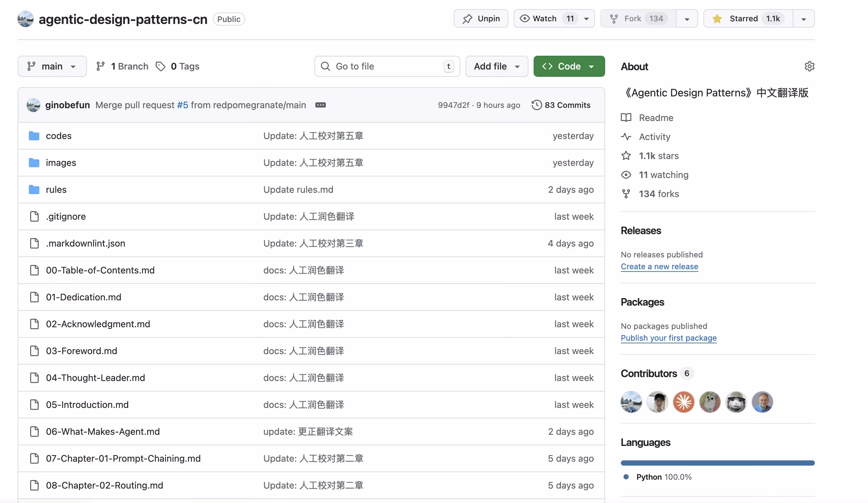Viewport: 868px width, 503px height.
Task: Open 07-Chapter-01-Prompt-Chaining.md file
Action: click(x=123, y=458)
